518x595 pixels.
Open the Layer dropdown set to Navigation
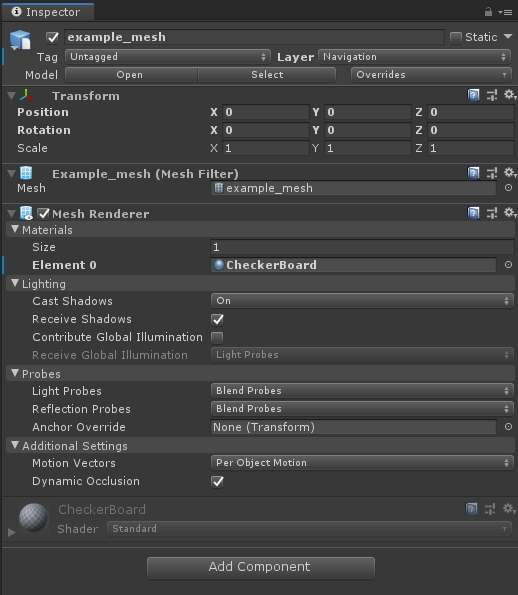[415, 57]
